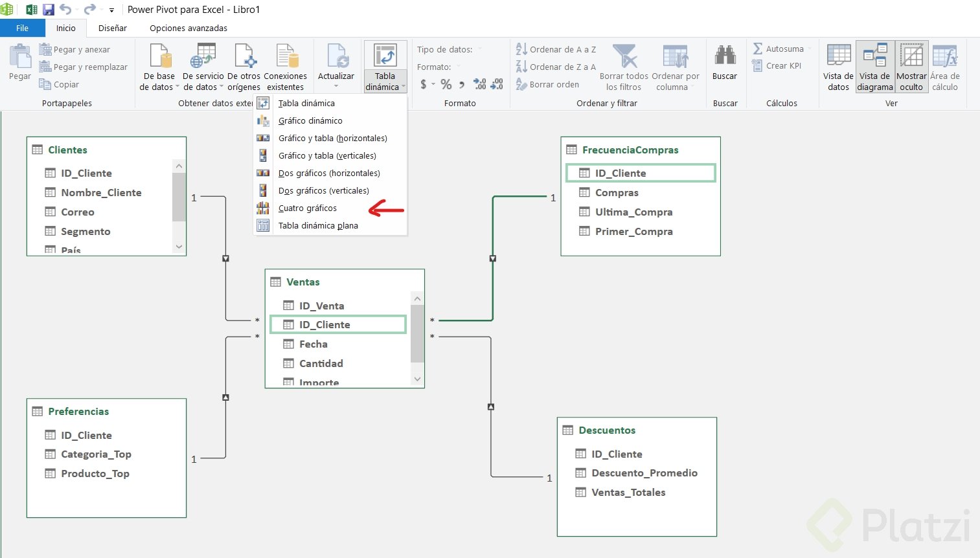980x558 pixels.
Task: Click the Save icon in the title bar
Action: tap(49, 10)
